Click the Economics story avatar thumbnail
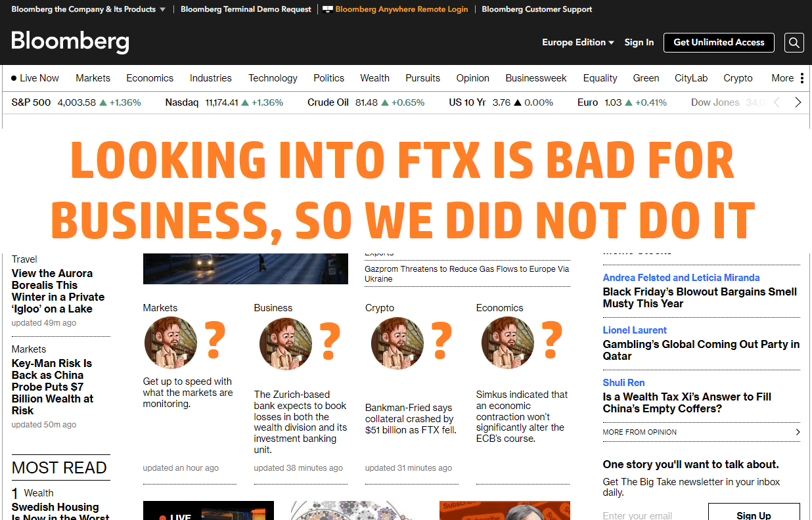 508,344
